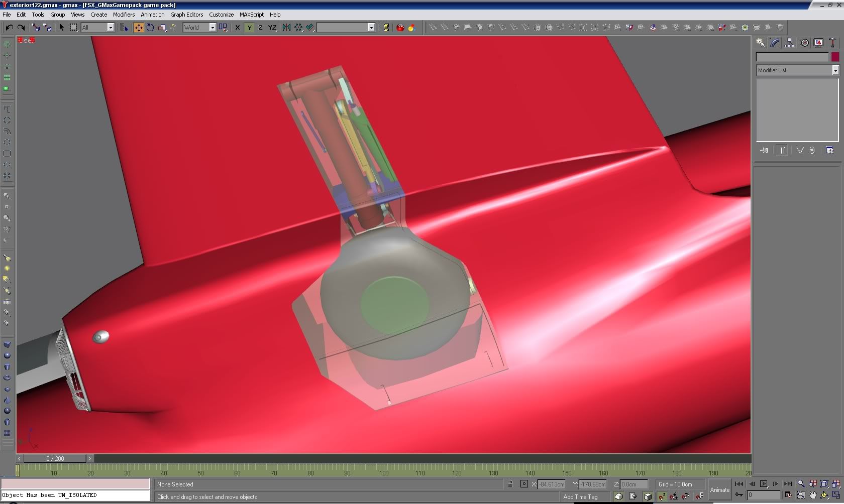Click the Zoom magnifier viewport control

pyautogui.click(x=801, y=484)
